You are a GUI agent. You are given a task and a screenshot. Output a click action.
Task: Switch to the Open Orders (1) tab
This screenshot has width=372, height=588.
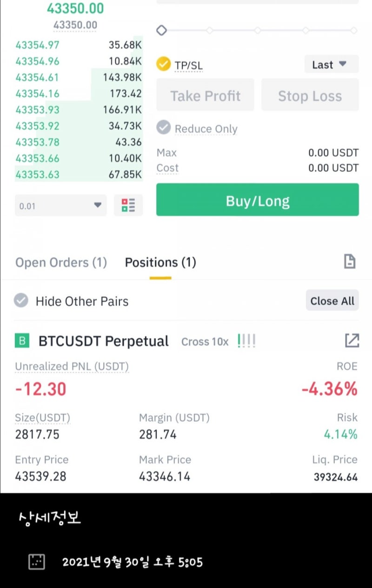tap(61, 263)
